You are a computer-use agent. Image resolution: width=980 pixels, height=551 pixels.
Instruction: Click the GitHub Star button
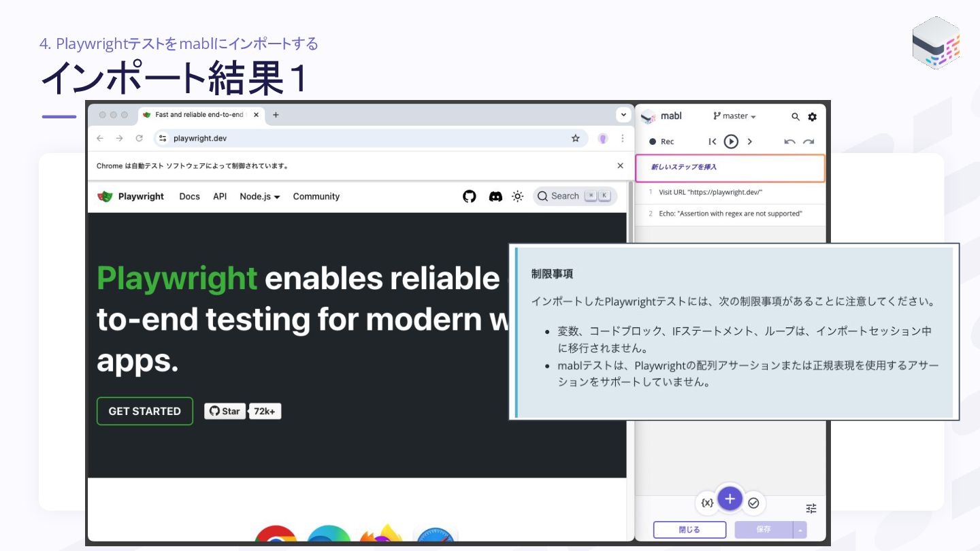point(225,411)
